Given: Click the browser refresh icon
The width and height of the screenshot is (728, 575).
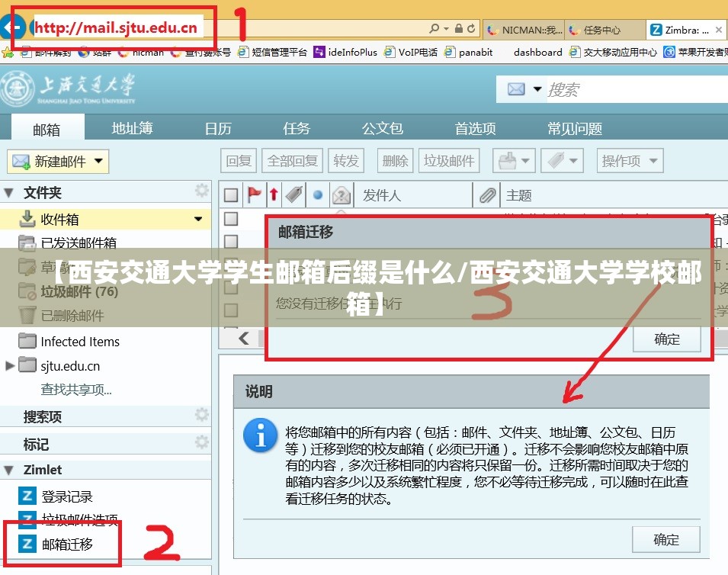Looking at the screenshot, I should [x=471, y=29].
